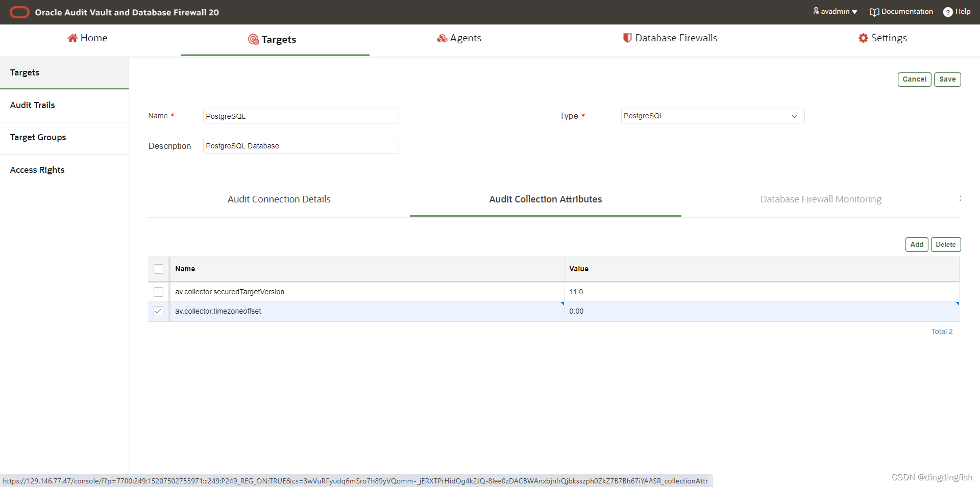Viewport: 980px width, 487px height.
Task: Click the Total 2 row count
Action: click(942, 331)
